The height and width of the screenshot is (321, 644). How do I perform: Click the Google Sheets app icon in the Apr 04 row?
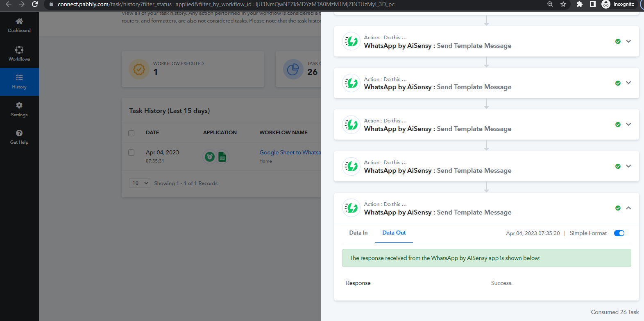pyautogui.click(x=222, y=156)
